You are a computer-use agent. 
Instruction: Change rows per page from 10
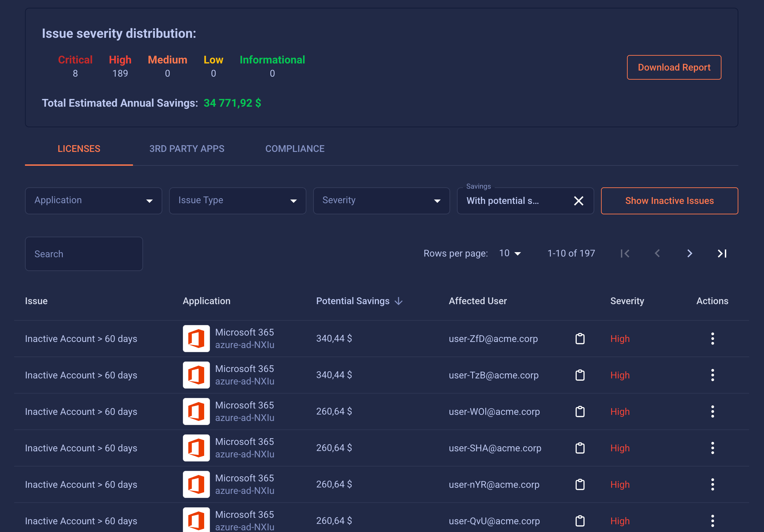(x=510, y=254)
